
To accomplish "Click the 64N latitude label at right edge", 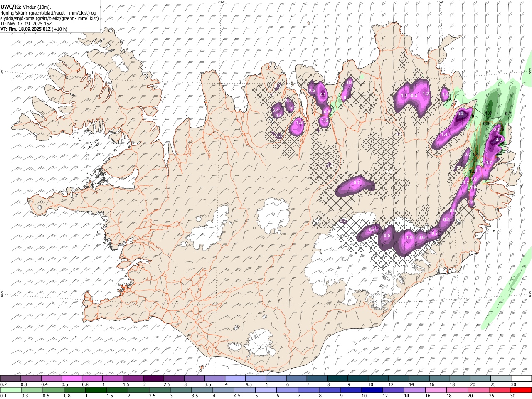I will tap(530, 293).
